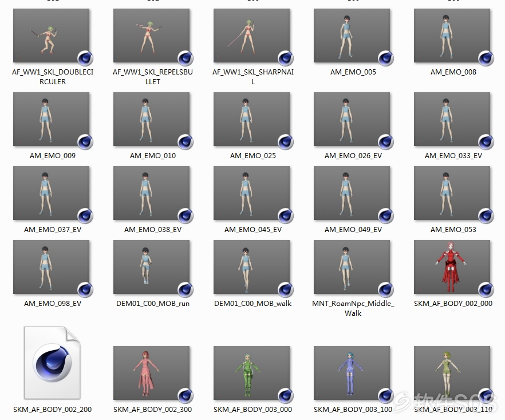Choose the AM_EMO_098_EV thumbnail

[x=51, y=267]
